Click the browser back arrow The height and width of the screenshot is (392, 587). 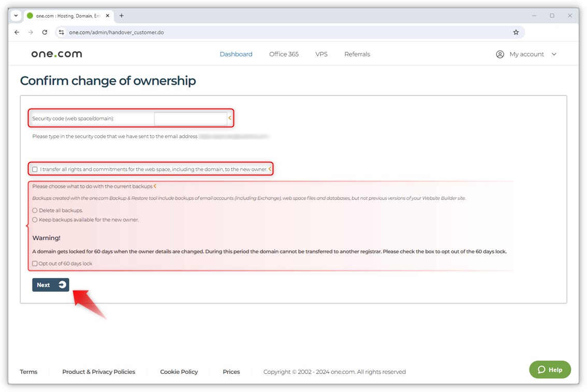coord(17,32)
